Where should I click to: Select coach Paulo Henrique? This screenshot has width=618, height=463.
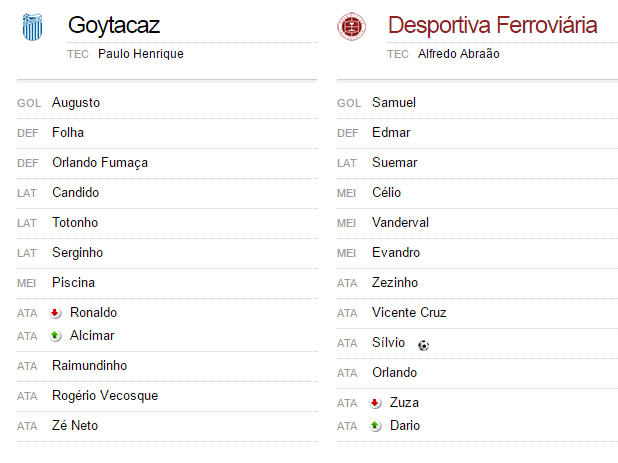point(141,54)
